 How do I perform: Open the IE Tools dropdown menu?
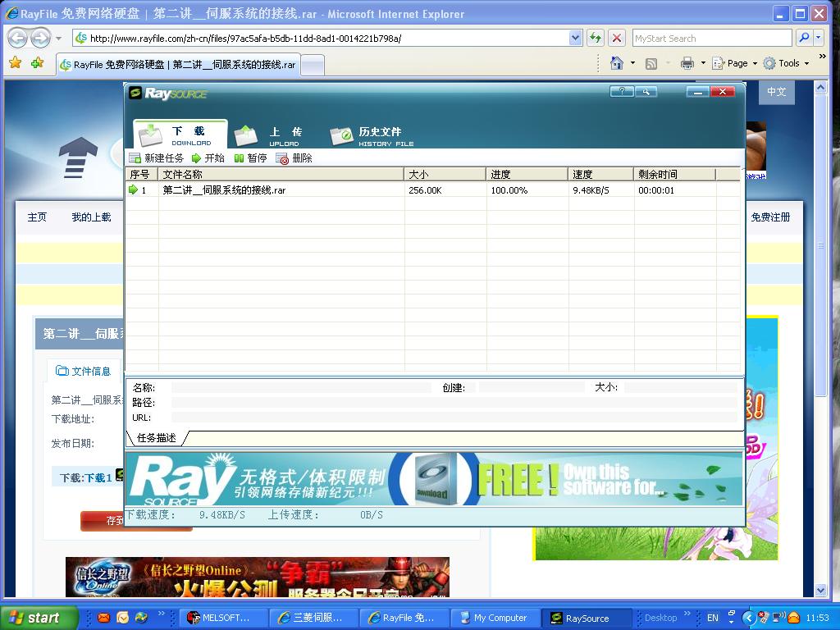coord(786,63)
